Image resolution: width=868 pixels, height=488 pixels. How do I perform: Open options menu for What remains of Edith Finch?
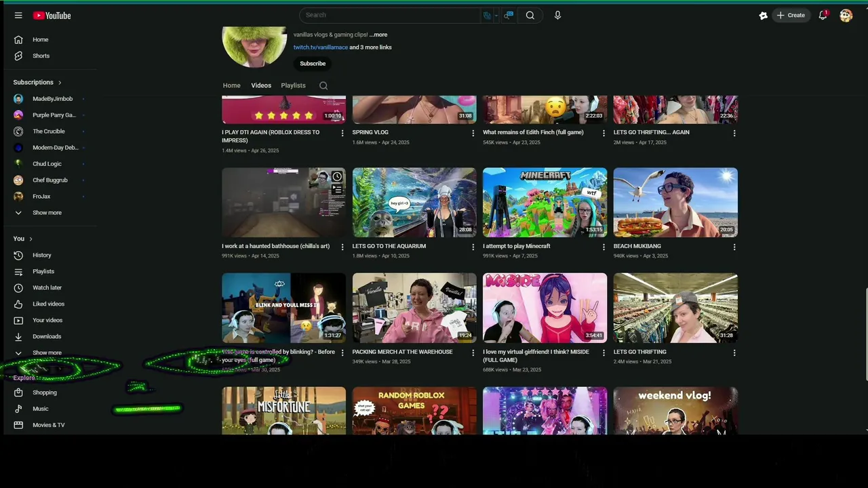click(x=604, y=134)
